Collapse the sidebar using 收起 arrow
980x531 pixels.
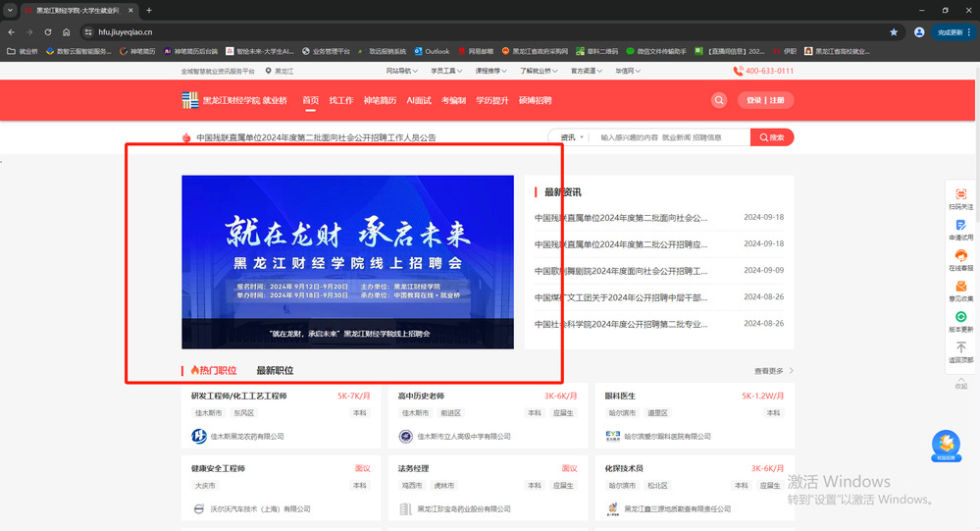[x=960, y=381]
